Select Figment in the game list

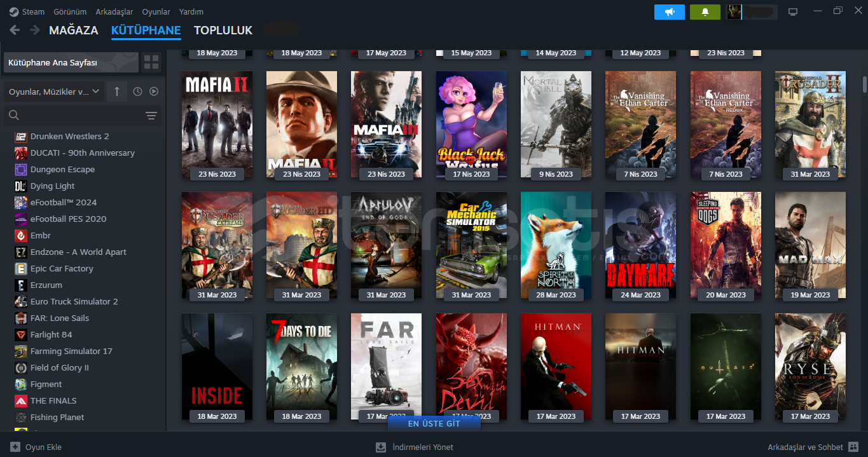pos(46,384)
